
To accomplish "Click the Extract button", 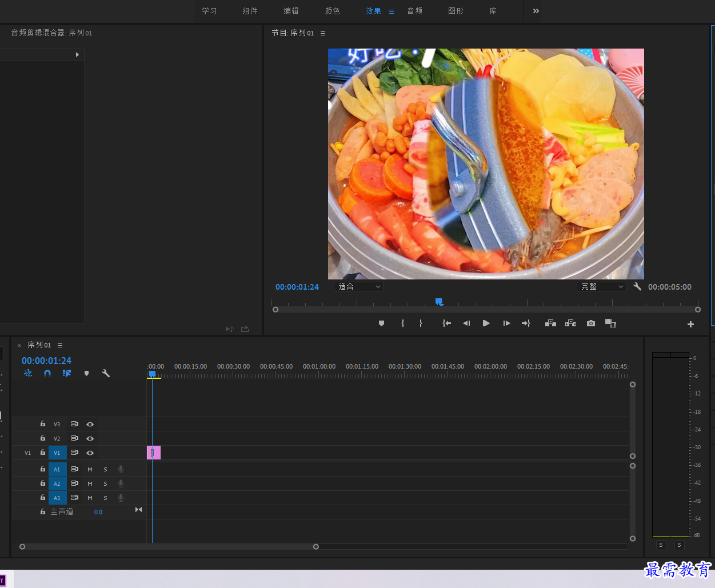I will [570, 323].
